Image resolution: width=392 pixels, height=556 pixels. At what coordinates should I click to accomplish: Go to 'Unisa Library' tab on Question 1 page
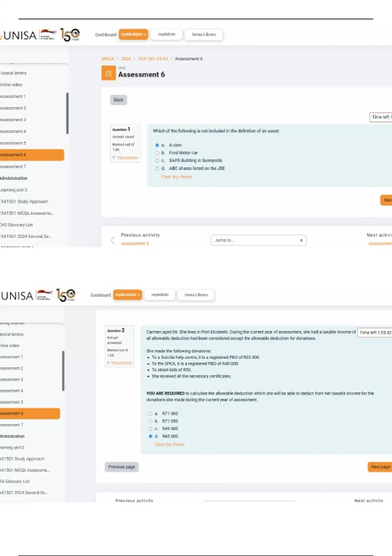[204, 34]
